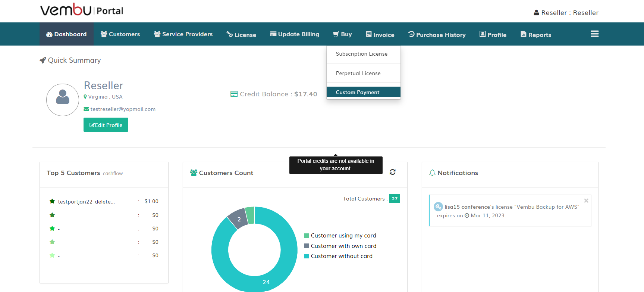Viewport: 644px width, 292px height.
Task: Click the Reports document icon
Action: (x=524, y=34)
